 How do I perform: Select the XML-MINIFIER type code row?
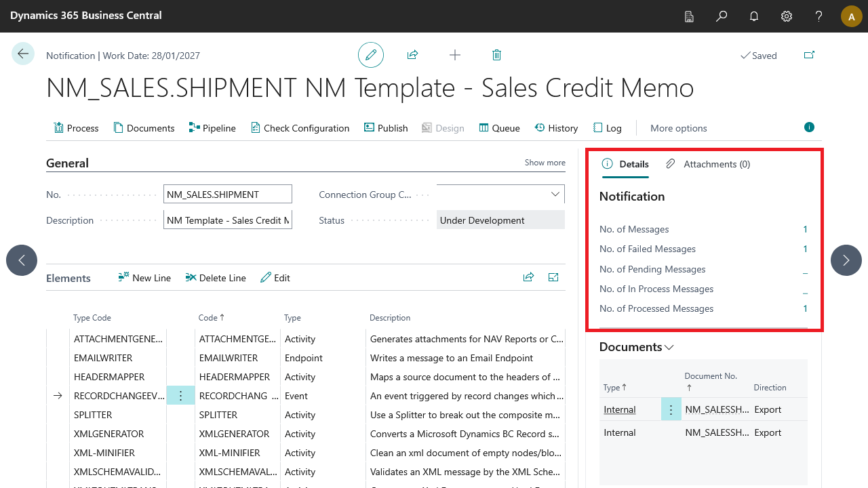117,453
